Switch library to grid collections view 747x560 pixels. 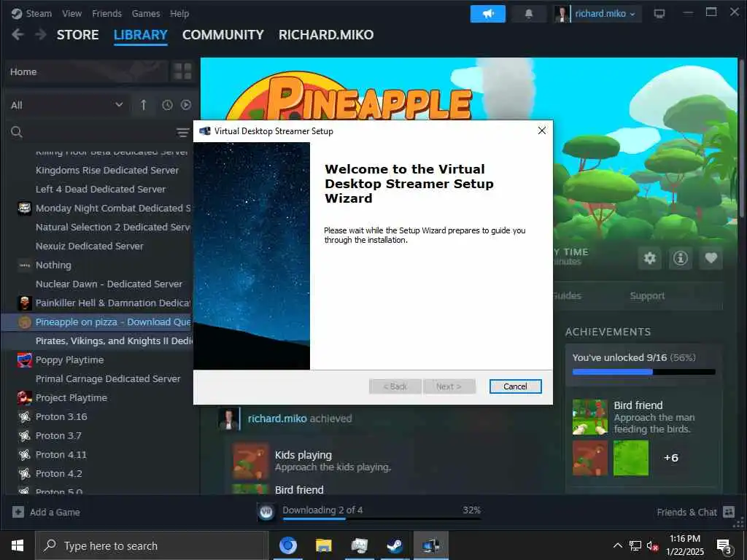click(182, 72)
